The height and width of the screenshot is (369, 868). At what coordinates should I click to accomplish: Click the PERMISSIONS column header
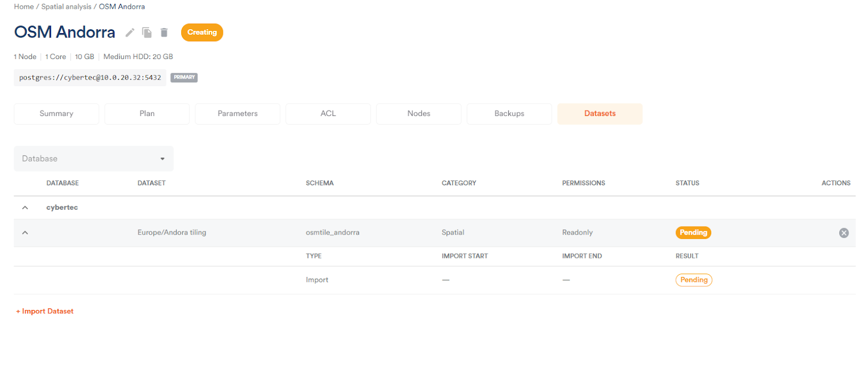pos(584,183)
